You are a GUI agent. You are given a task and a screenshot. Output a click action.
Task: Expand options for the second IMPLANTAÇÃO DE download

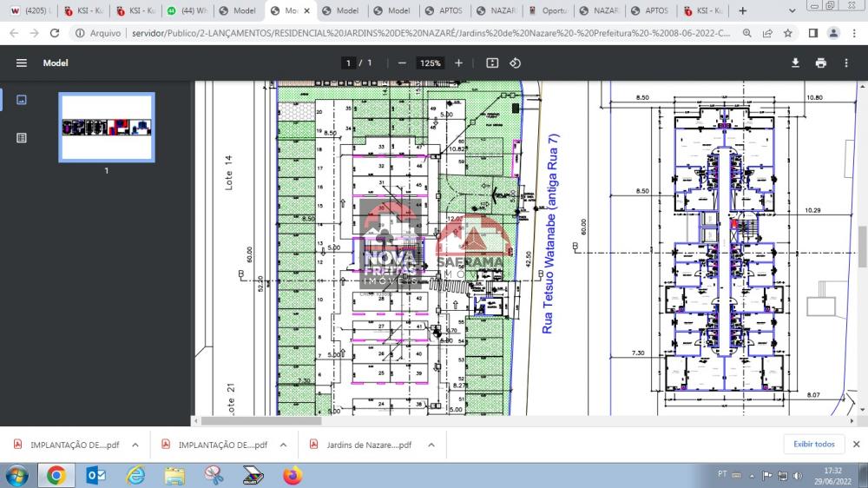(283, 445)
